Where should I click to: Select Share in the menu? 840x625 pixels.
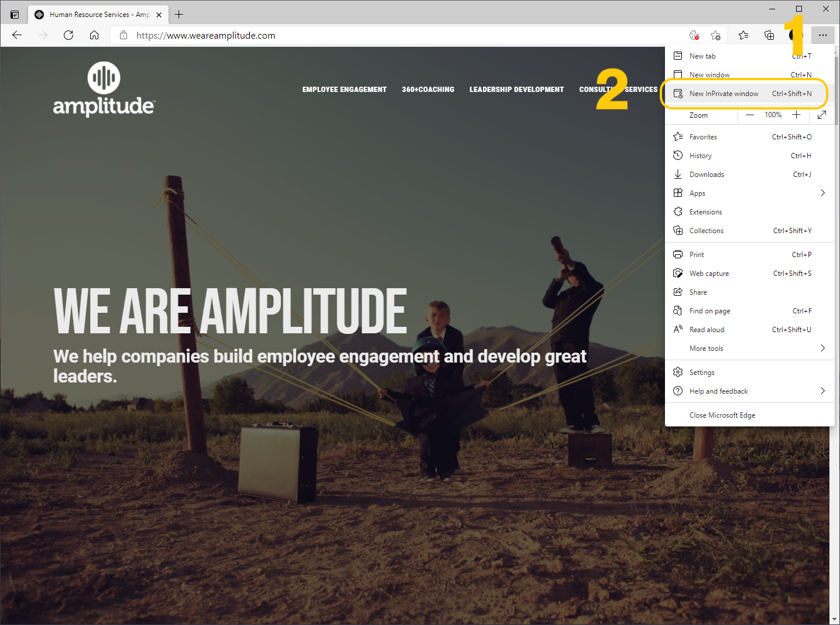point(749,292)
